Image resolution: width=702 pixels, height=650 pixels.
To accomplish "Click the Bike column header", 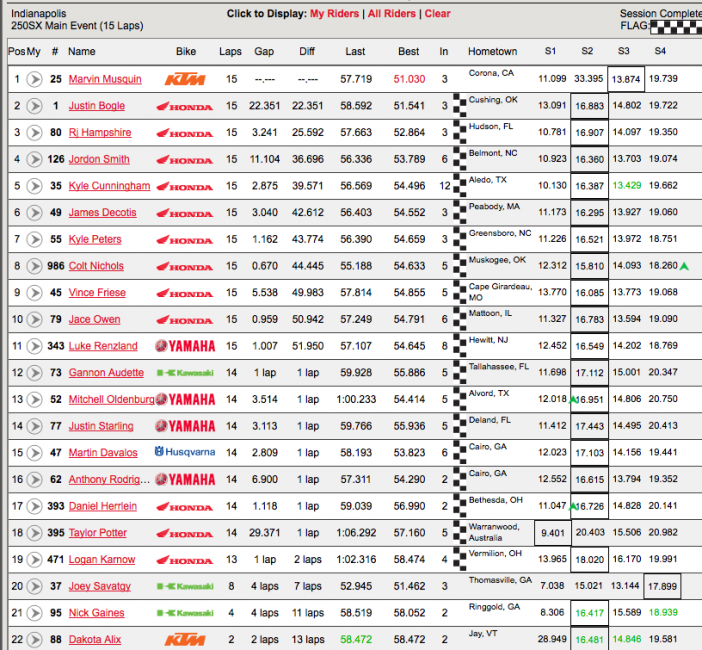I will pos(186,51).
